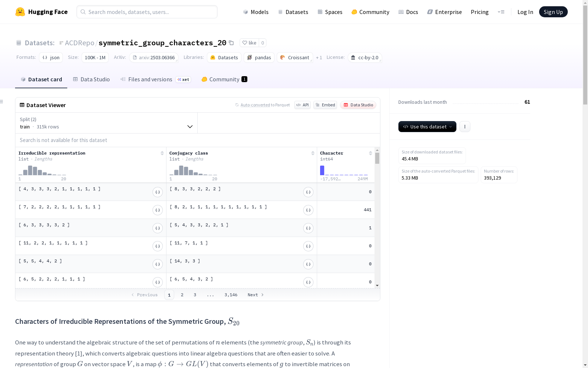
Task: Click the json format tag
Action: pyautogui.click(x=51, y=57)
